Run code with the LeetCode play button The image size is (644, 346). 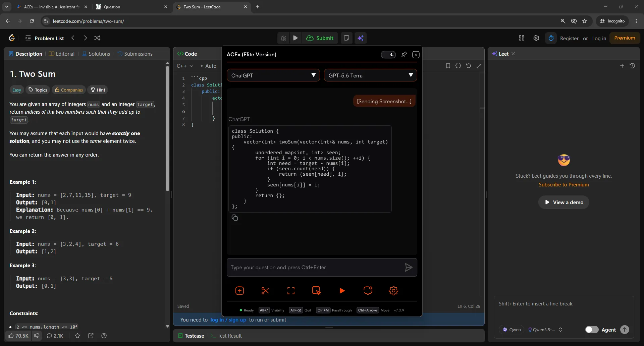295,38
